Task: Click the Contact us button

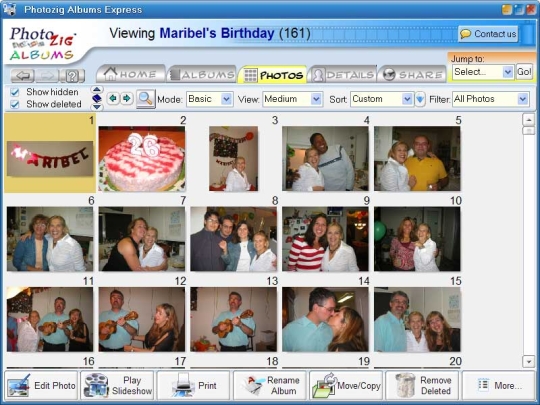Action: [x=488, y=34]
